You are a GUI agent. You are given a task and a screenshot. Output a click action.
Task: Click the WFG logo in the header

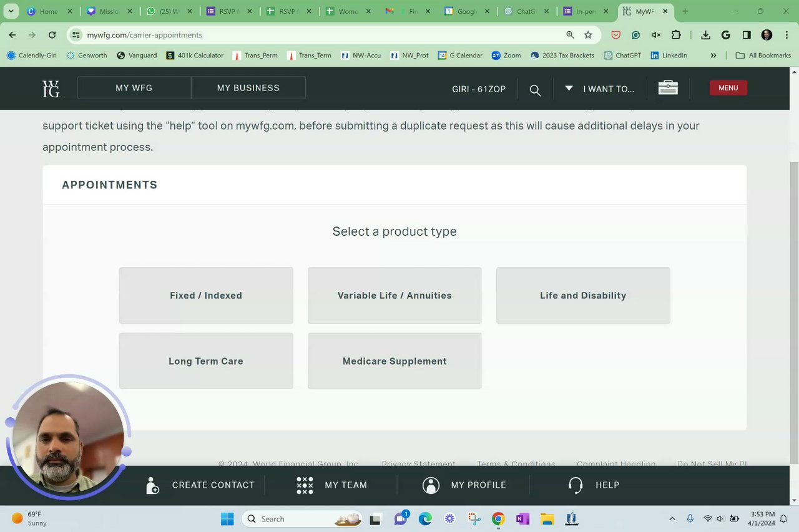tap(51, 89)
